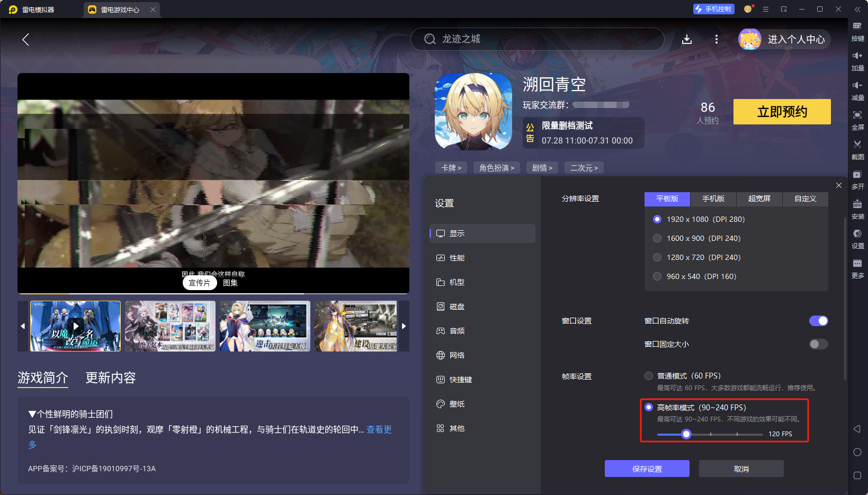Select 自定义 resolution tab

pos(806,199)
